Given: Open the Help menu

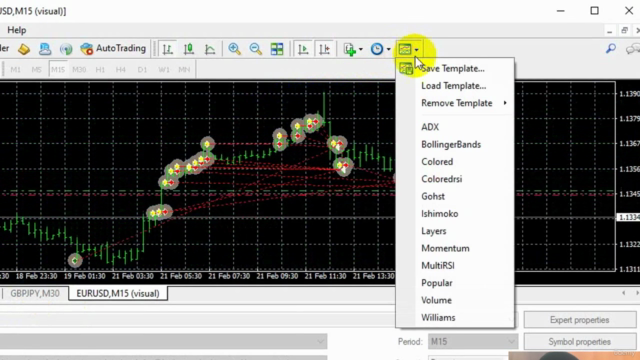Looking at the screenshot, I should tap(17, 30).
